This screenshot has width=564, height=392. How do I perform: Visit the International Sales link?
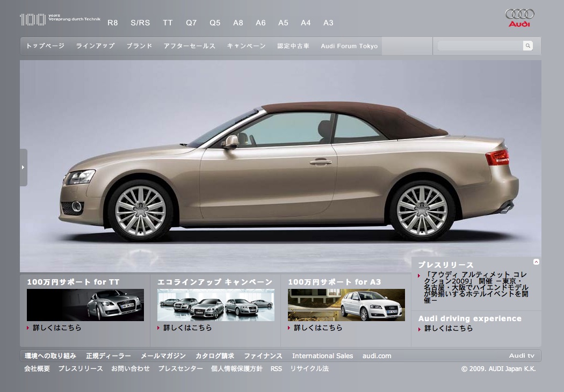(323, 356)
